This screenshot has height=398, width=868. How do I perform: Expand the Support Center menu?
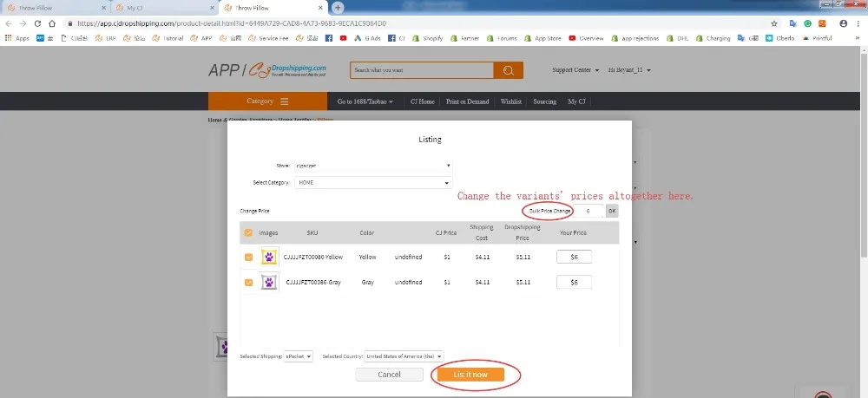pyautogui.click(x=575, y=70)
